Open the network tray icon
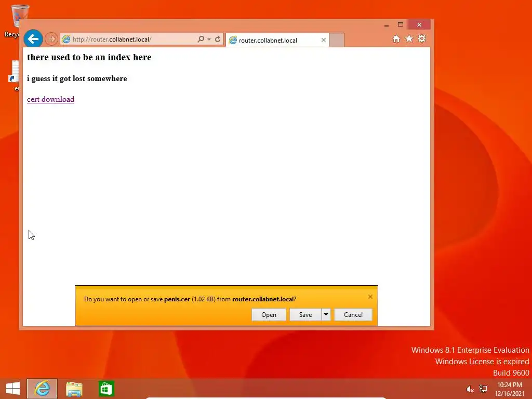The image size is (532, 399). tap(483, 389)
